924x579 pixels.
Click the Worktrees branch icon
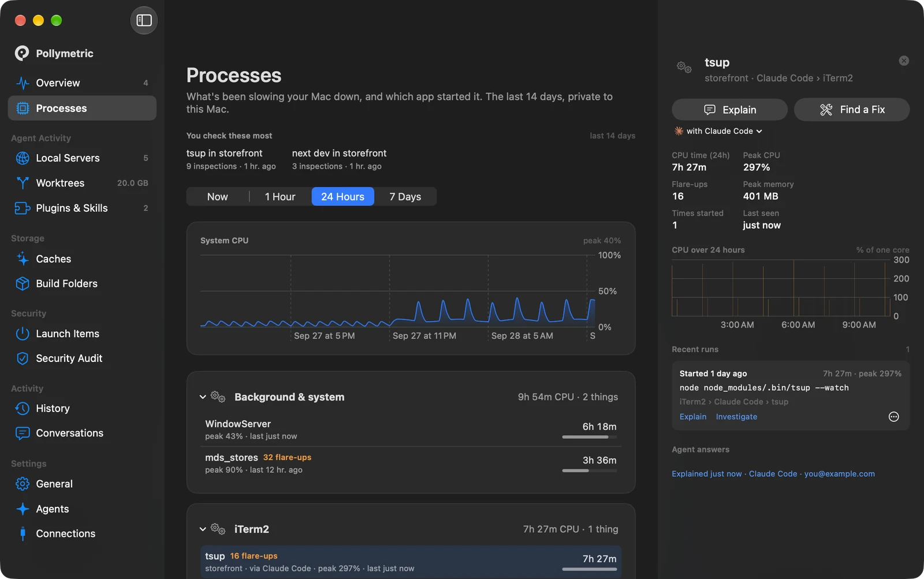pyautogui.click(x=23, y=183)
